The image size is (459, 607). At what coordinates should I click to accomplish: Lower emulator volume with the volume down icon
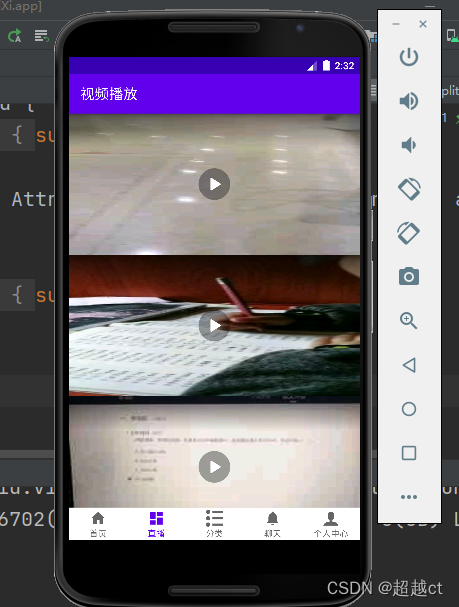pyautogui.click(x=408, y=145)
